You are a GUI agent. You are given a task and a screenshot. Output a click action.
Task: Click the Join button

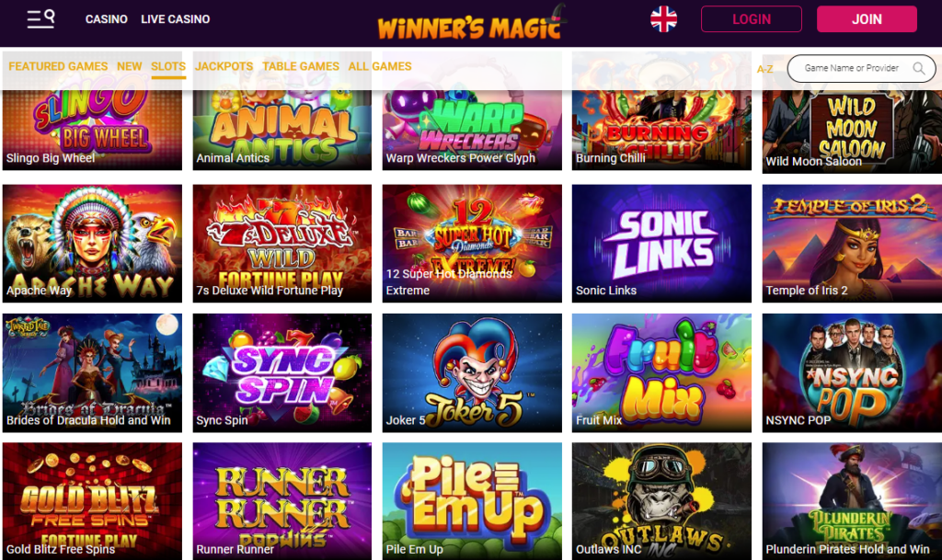pyautogui.click(x=867, y=19)
